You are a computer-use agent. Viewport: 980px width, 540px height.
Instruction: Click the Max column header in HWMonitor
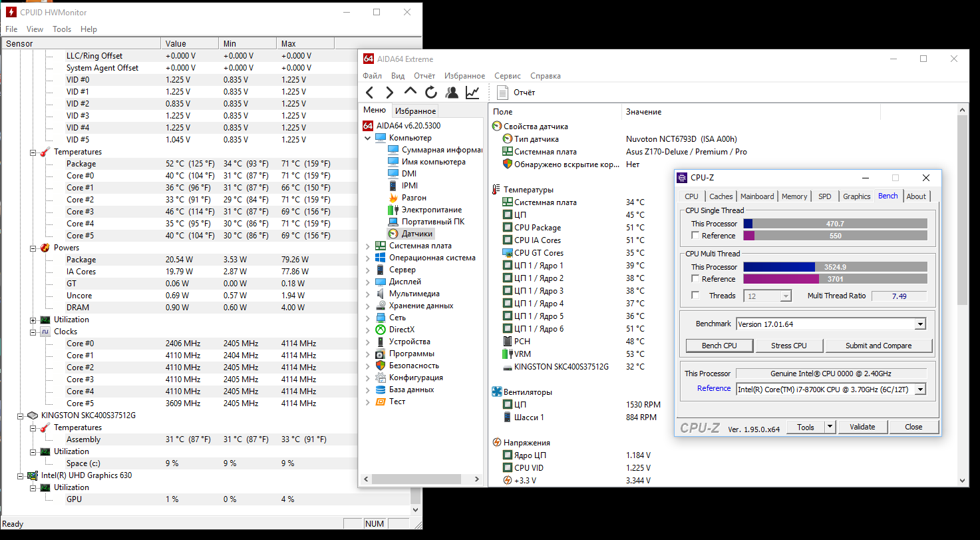(305, 44)
